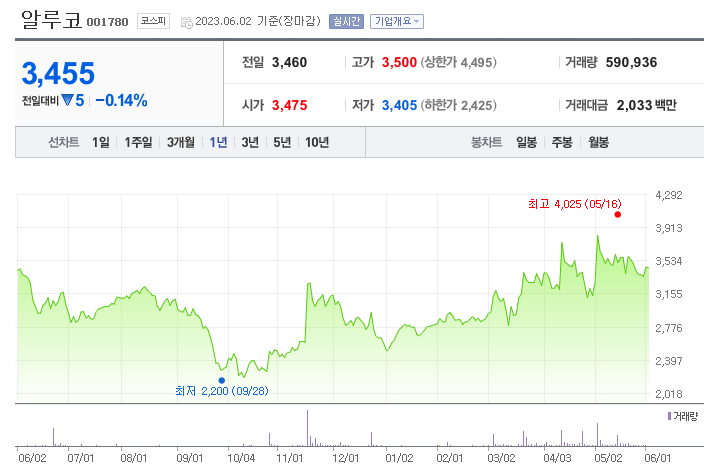Open the 주봉 weekly candle chart
Viewport: 704px width, 475px height.
click(x=562, y=142)
